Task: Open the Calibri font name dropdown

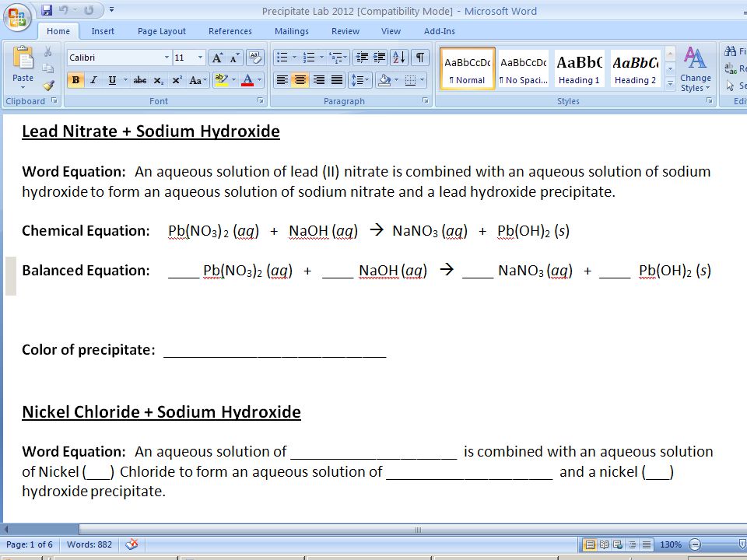Action: pos(167,58)
